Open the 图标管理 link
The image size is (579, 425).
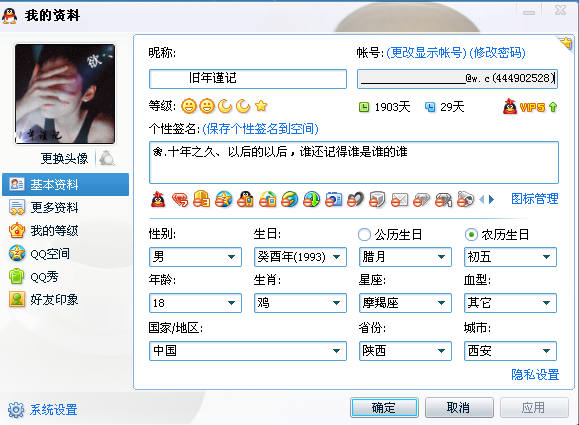coord(535,199)
